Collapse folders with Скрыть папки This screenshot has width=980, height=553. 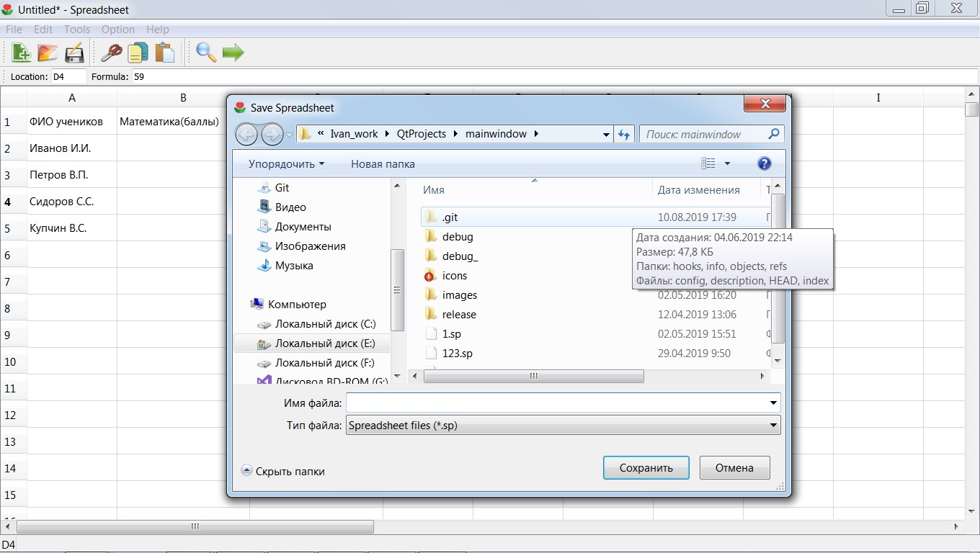point(282,471)
